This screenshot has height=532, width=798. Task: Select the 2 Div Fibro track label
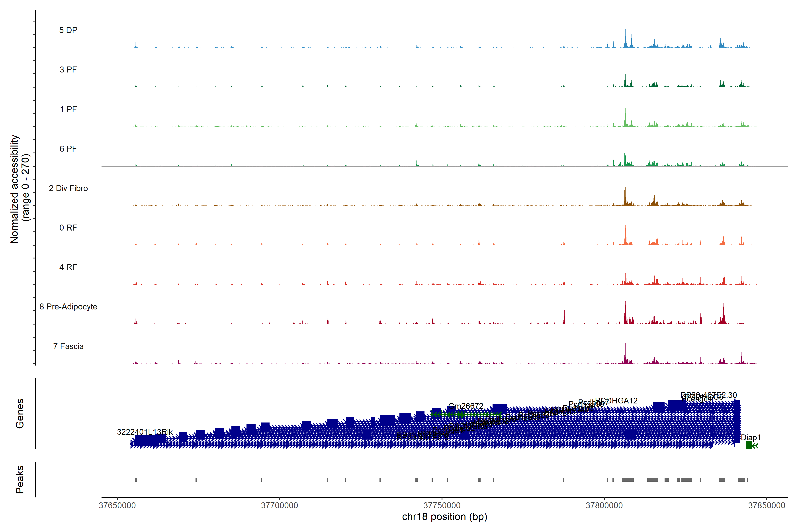point(68,188)
